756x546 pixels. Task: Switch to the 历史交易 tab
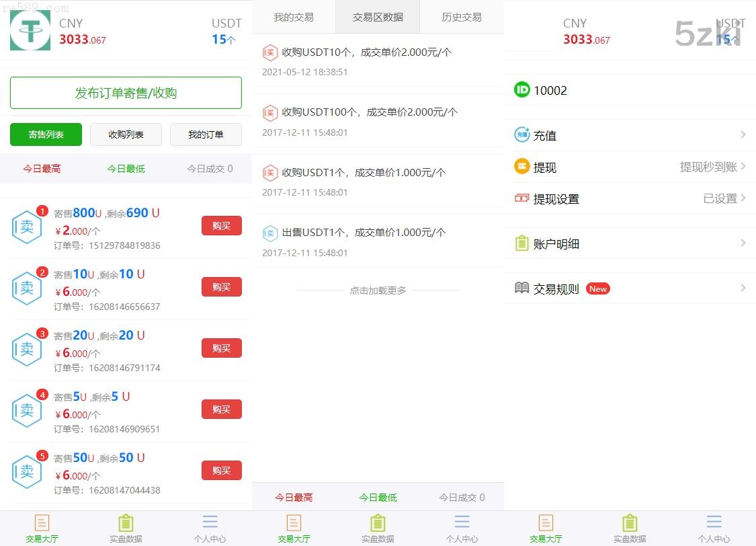coord(462,17)
